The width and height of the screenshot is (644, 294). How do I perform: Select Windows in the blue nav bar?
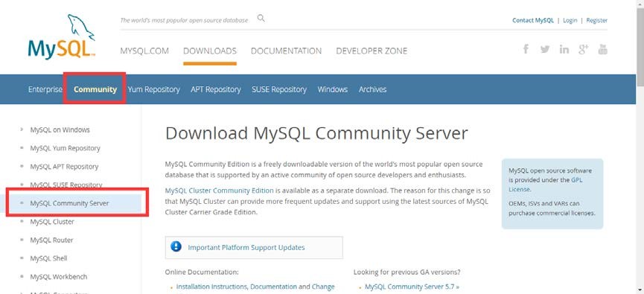[333, 89]
